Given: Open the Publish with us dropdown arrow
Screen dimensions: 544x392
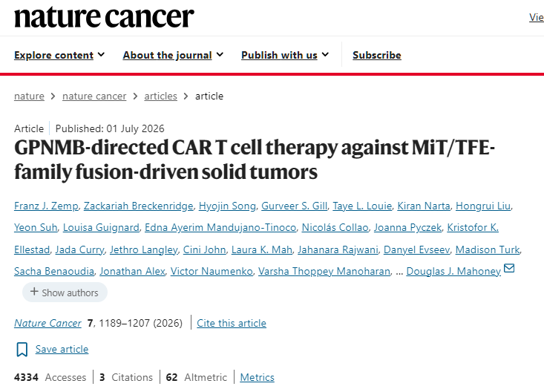Looking at the screenshot, I should pos(325,54).
